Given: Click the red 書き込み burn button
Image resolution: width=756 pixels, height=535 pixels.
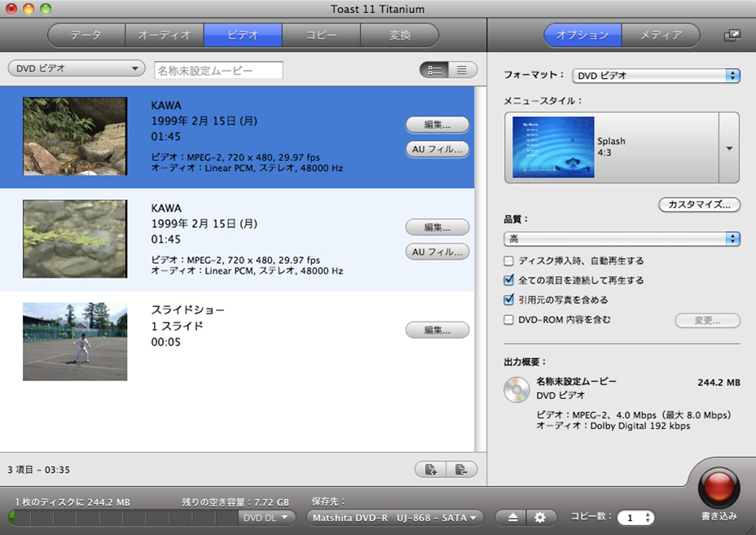Looking at the screenshot, I should (719, 487).
